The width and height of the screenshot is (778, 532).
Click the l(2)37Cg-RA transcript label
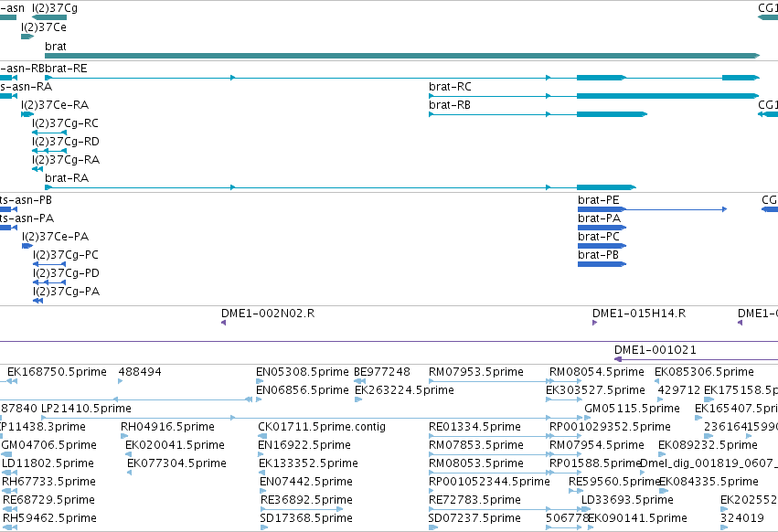point(66,160)
